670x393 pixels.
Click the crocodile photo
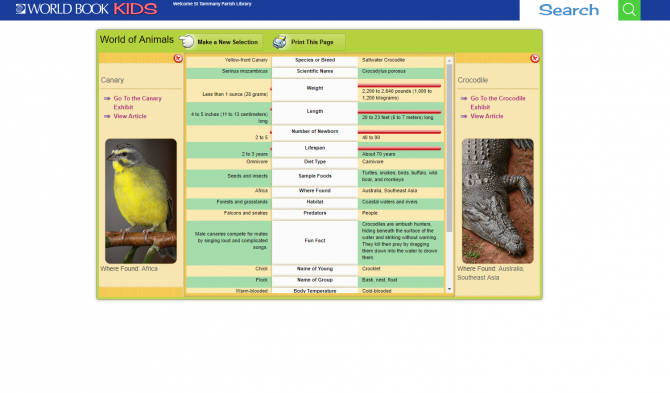(497, 201)
